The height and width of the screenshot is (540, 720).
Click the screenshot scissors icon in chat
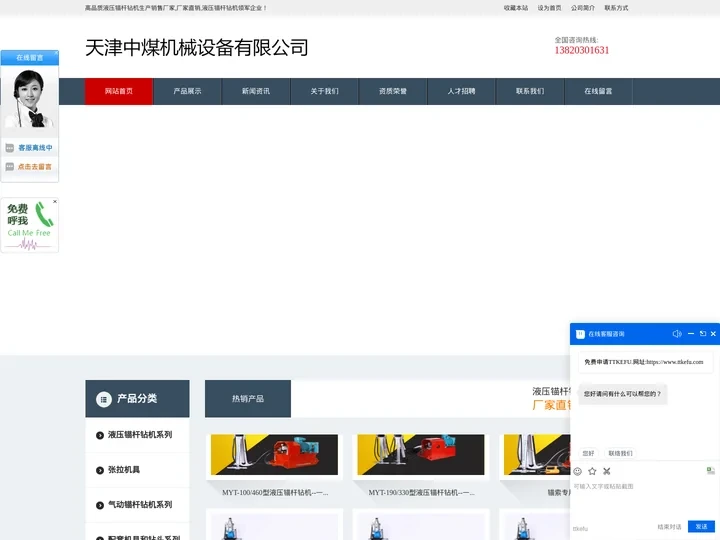[607, 471]
